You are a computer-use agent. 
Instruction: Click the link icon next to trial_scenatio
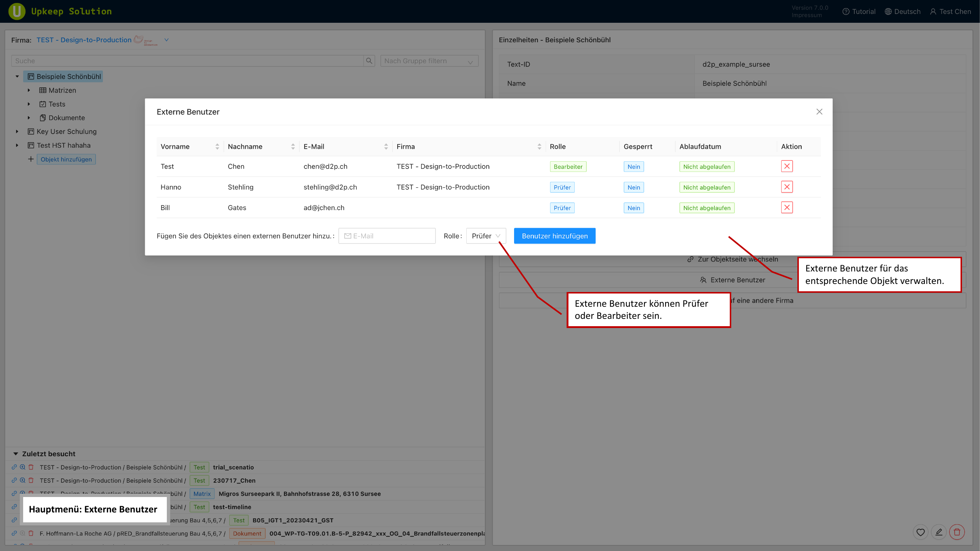click(14, 467)
